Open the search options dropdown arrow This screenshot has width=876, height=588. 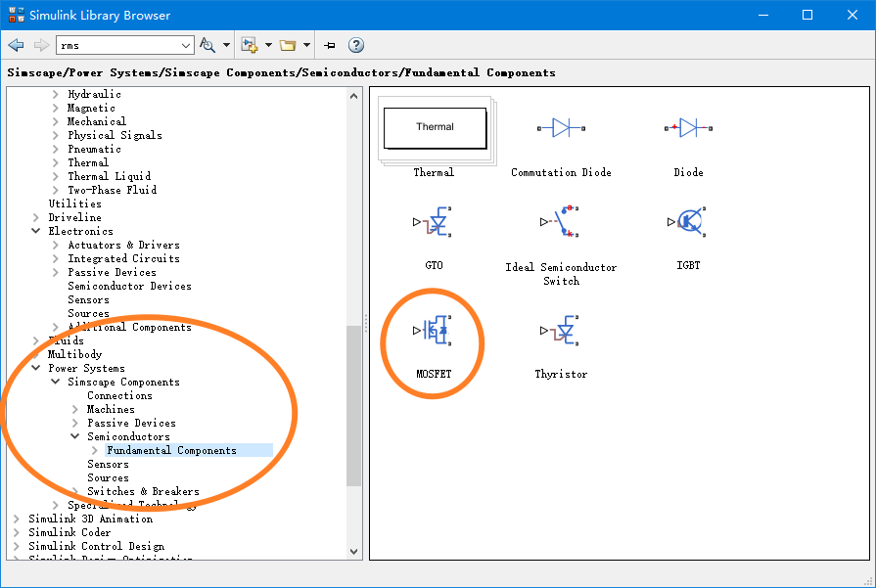(226, 45)
